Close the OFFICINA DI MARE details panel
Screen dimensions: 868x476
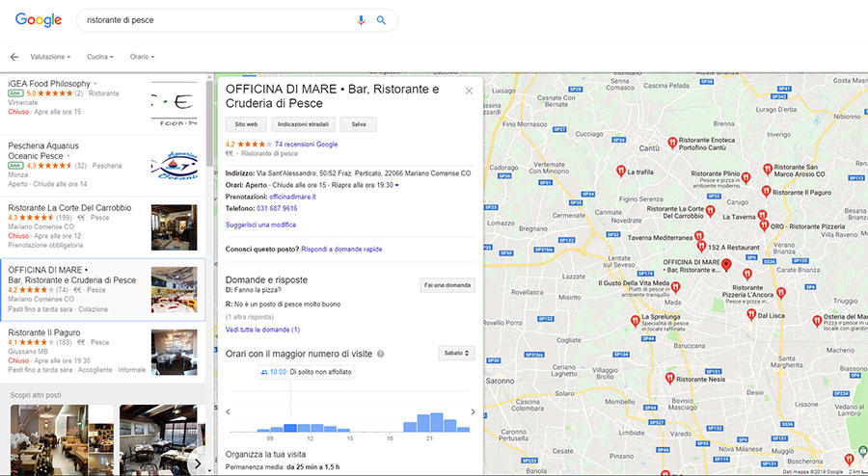pos(469,91)
